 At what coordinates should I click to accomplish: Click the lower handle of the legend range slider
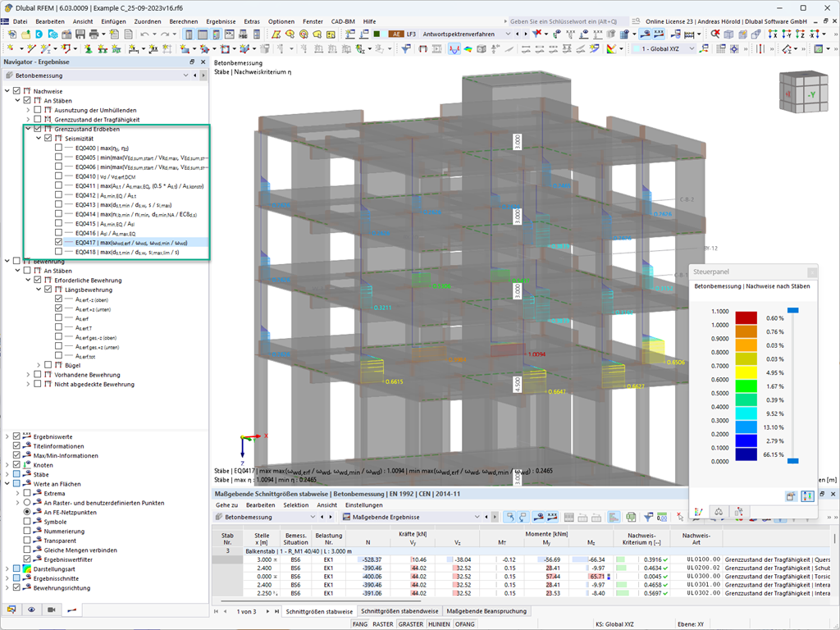tap(792, 461)
